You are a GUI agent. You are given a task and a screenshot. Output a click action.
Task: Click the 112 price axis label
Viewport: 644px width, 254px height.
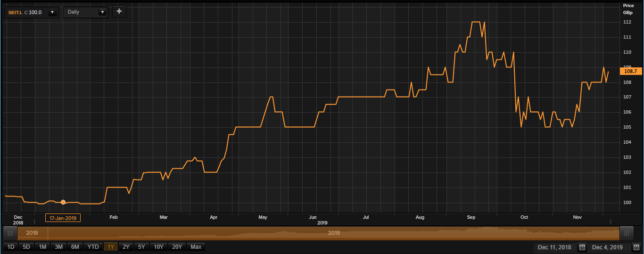pyautogui.click(x=627, y=22)
